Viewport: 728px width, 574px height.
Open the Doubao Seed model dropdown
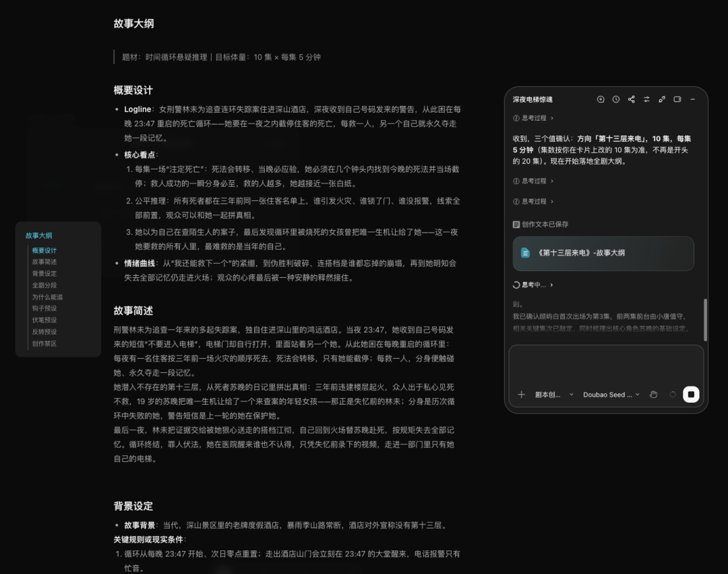pyautogui.click(x=611, y=395)
